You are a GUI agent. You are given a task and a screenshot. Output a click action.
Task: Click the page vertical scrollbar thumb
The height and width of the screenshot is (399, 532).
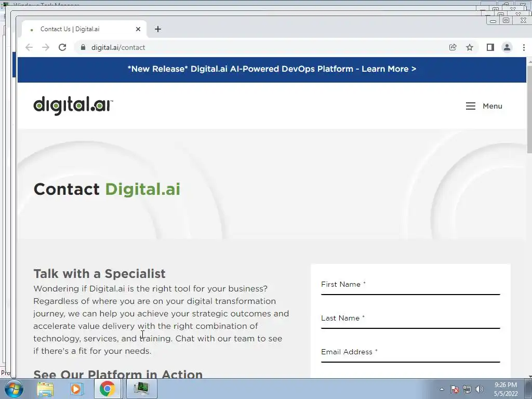click(x=529, y=109)
